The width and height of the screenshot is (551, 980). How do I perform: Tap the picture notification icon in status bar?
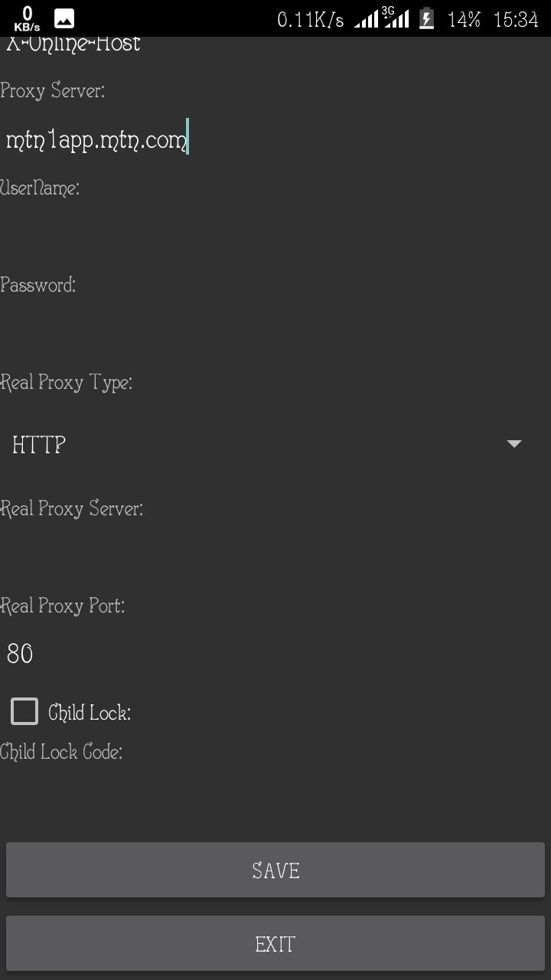coord(64,19)
